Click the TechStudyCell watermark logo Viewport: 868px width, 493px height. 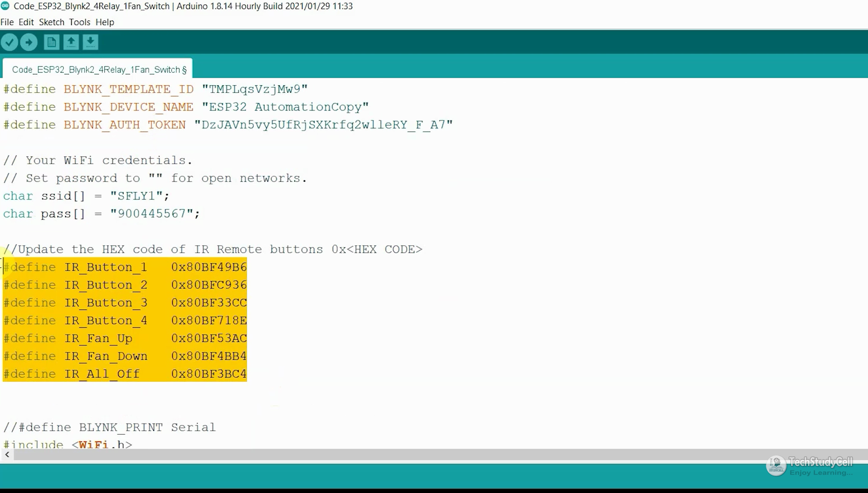coord(776,465)
